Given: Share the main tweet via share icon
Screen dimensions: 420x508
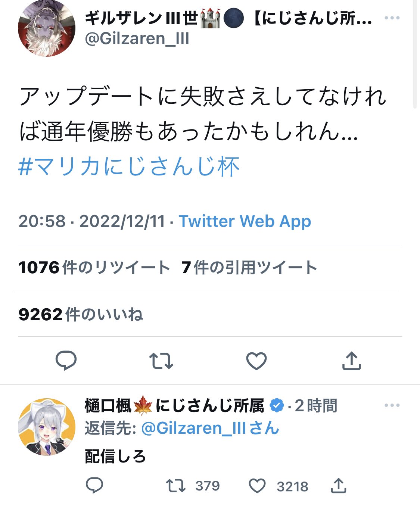Looking at the screenshot, I should pos(352,361).
